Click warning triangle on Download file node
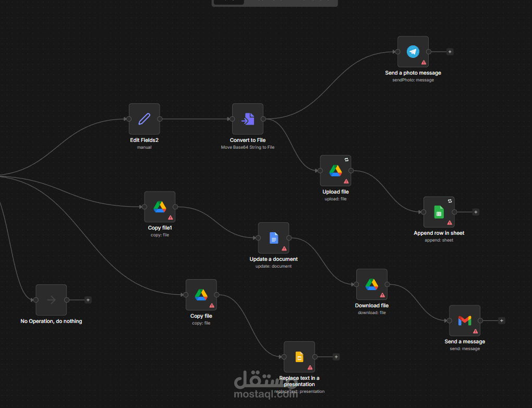Viewport: 532px width, 408px height. pos(382,295)
